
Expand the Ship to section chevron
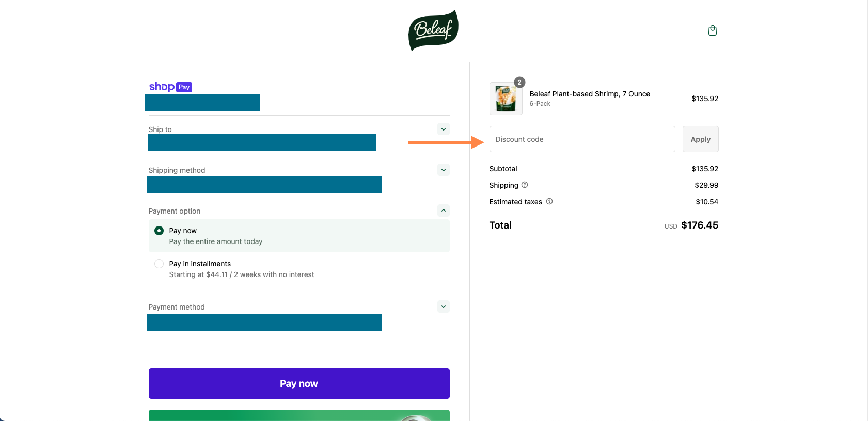click(x=443, y=129)
